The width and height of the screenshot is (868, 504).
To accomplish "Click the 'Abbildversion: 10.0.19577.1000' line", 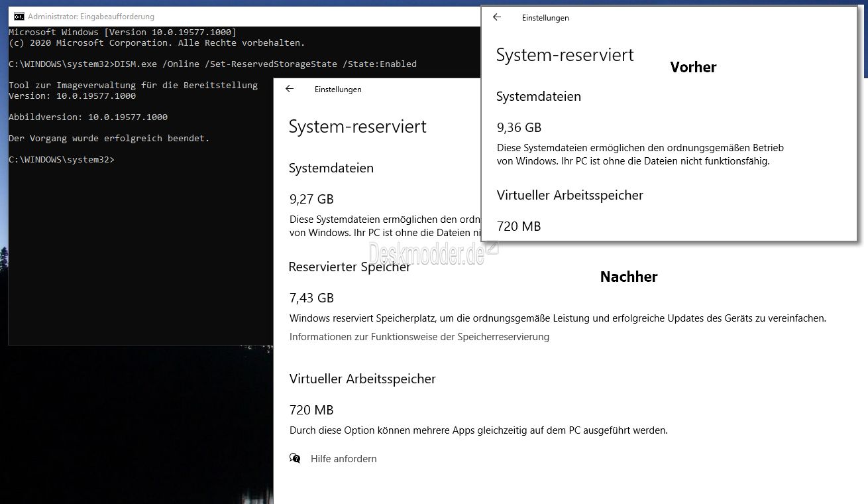I will 88,117.
